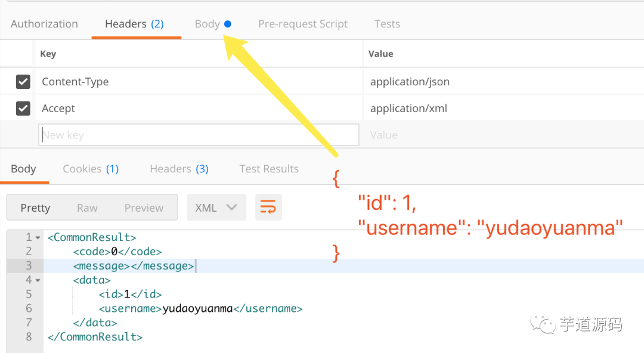Edit the application/json value cell
644x353 pixels.
503,82
